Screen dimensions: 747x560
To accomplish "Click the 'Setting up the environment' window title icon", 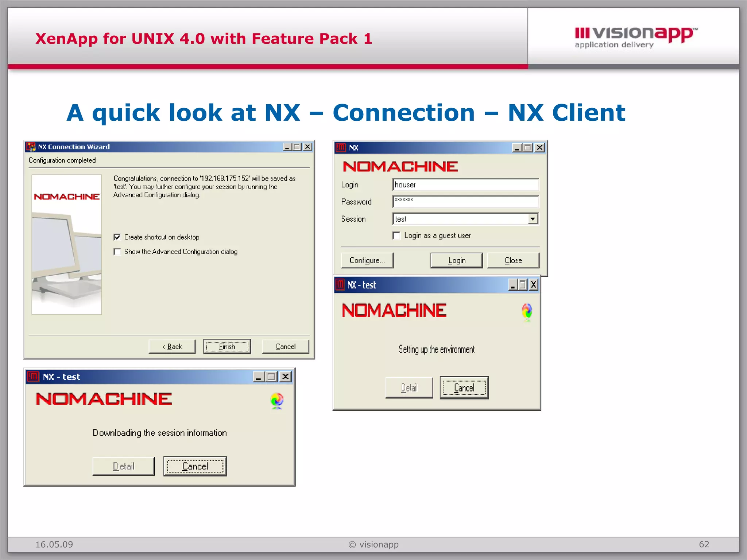I will click(x=340, y=284).
